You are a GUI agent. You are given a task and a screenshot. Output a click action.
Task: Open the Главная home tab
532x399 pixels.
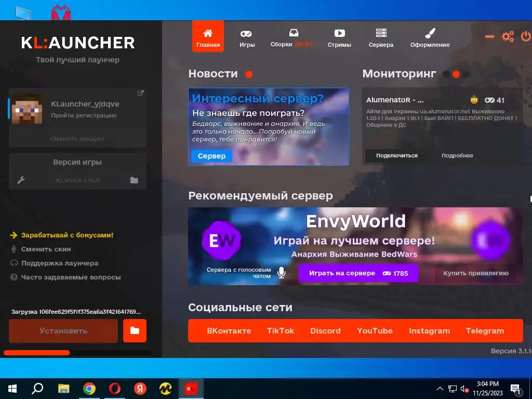[x=208, y=37]
